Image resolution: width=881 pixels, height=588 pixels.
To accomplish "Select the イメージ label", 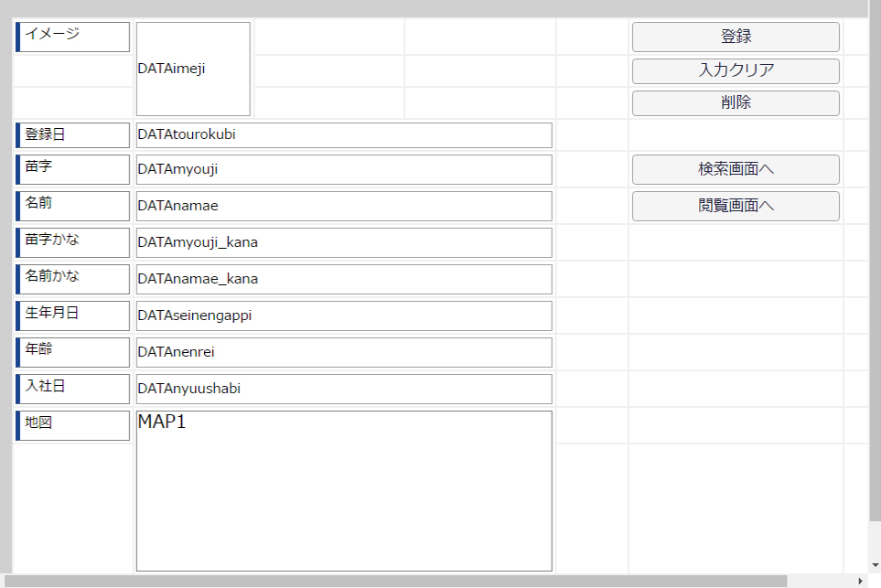I will pyautogui.click(x=72, y=37).
